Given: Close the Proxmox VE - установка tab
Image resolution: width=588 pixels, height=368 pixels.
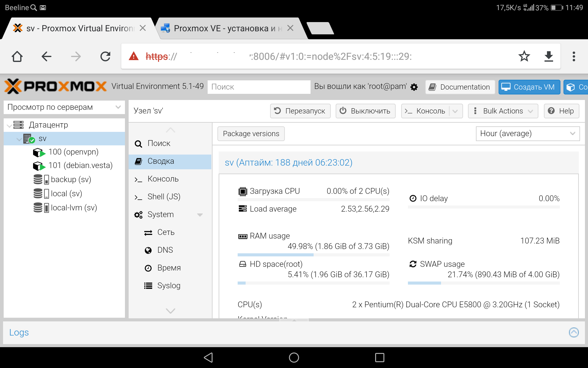Looking at the screenshot, I should click(290, 28).
